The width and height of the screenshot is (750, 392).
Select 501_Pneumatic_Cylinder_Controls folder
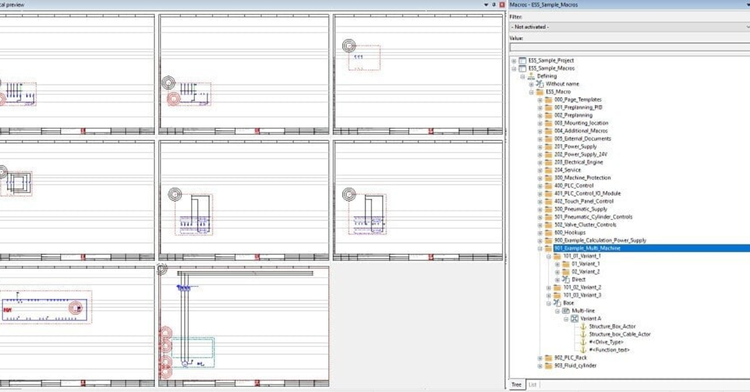593,217
